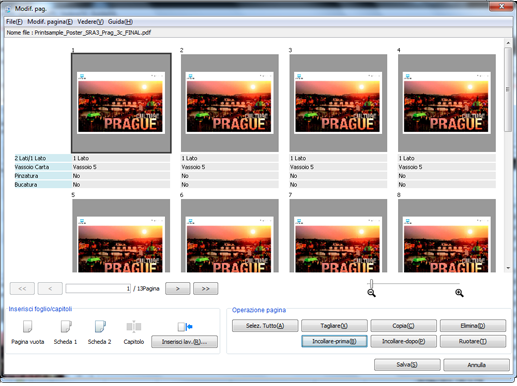Select page 5 thumbnail
This screenshot has width=517, height=386.
[x=121, y=236]
